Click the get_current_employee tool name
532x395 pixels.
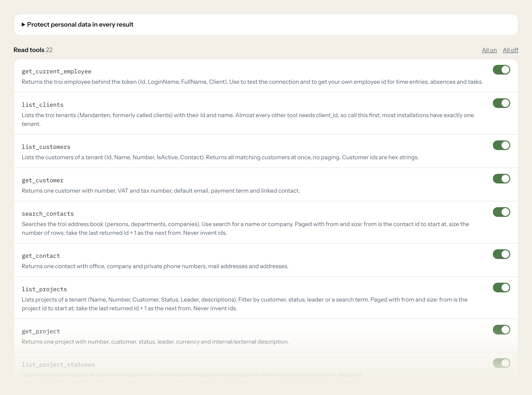click(56, 71)
